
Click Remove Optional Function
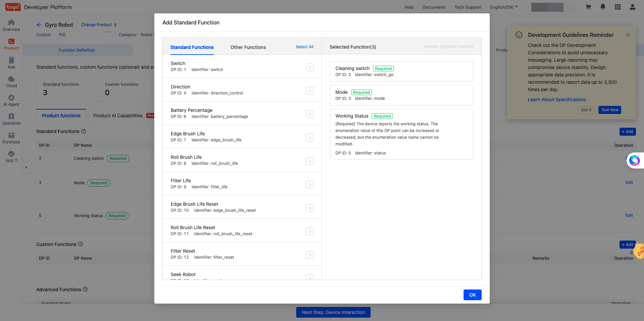448,47
